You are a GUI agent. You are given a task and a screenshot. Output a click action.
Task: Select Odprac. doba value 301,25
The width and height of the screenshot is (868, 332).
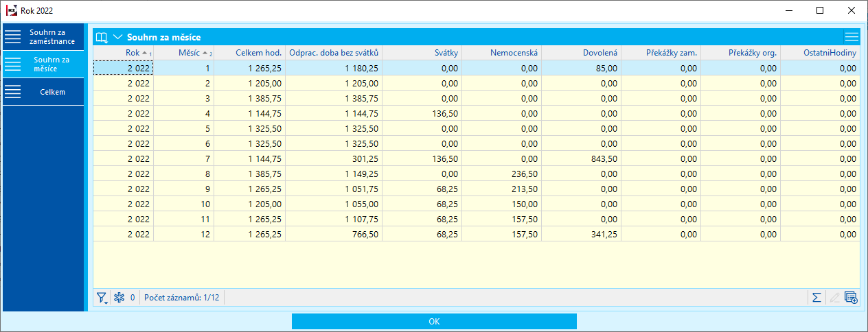tap(334, 158)
